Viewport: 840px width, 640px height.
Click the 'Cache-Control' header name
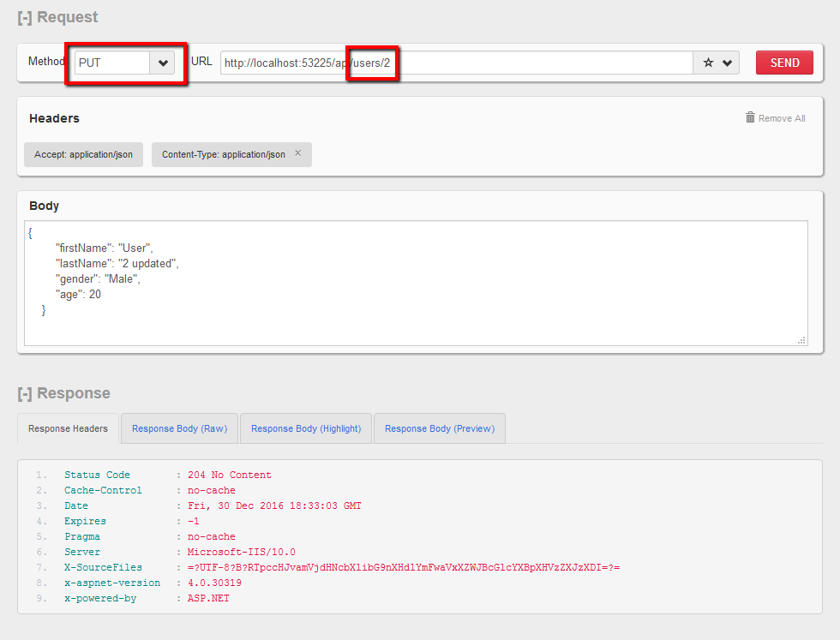click(103, 491)
